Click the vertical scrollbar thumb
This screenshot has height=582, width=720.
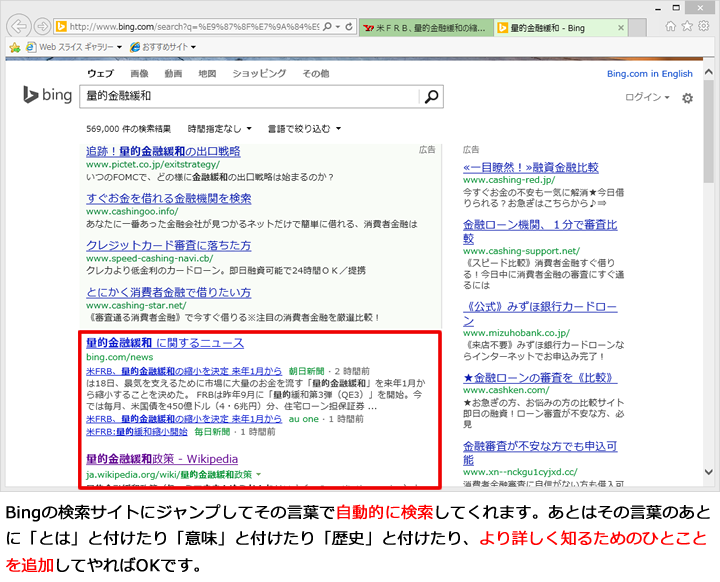(x=709, y=131)
